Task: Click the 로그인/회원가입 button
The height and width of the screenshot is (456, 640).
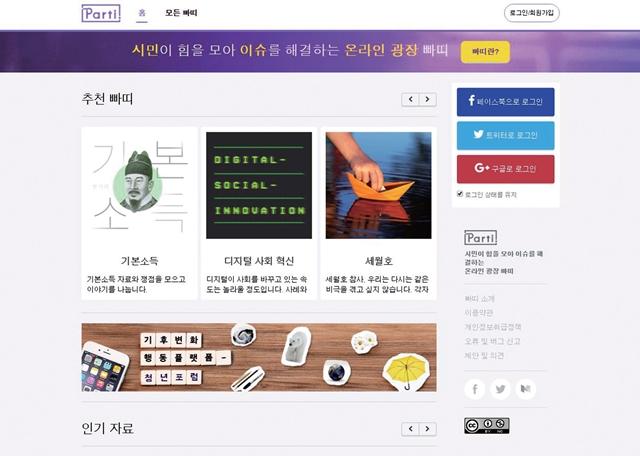Action: 531,13
